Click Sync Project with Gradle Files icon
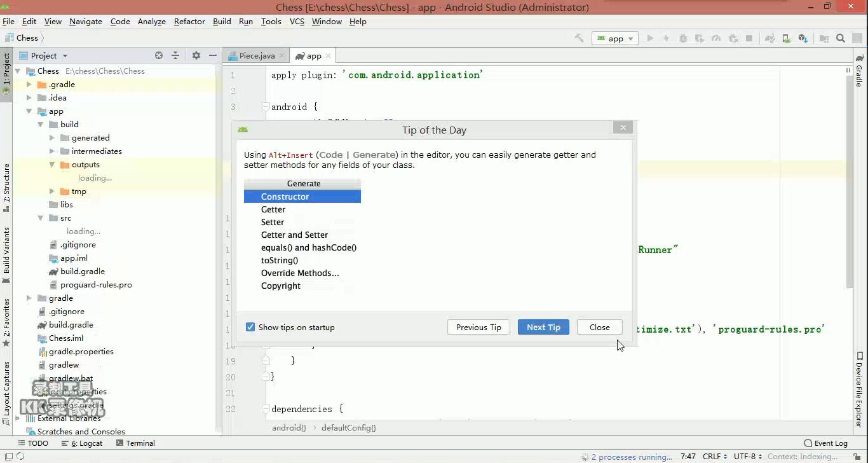 click(770, 38)
